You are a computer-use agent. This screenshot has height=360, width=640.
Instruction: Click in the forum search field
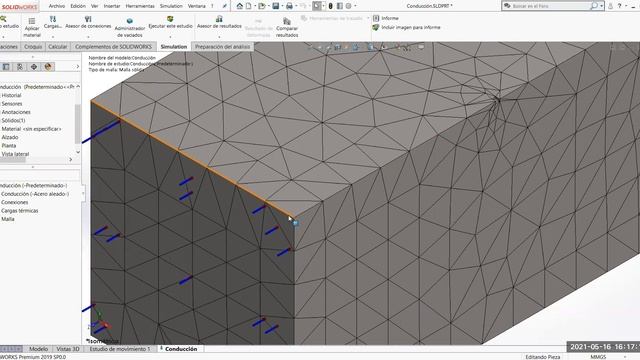551,6
